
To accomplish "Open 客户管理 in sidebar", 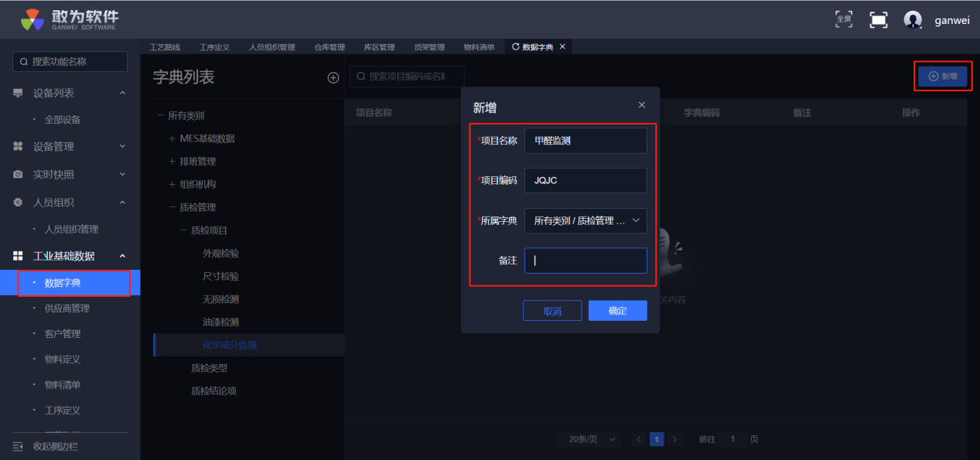I will [x=62, y=334].
